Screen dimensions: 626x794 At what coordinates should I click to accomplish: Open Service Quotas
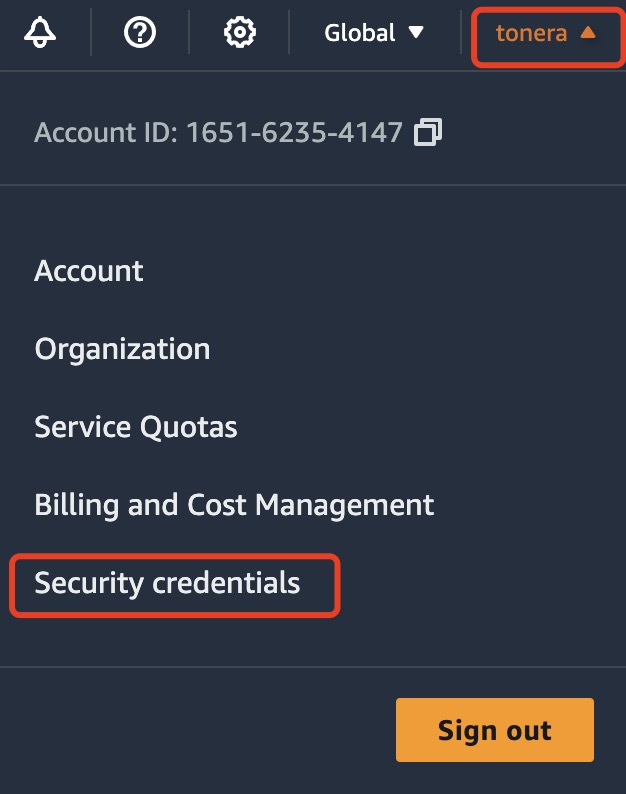pyautogui.click(x=136, y=427)
